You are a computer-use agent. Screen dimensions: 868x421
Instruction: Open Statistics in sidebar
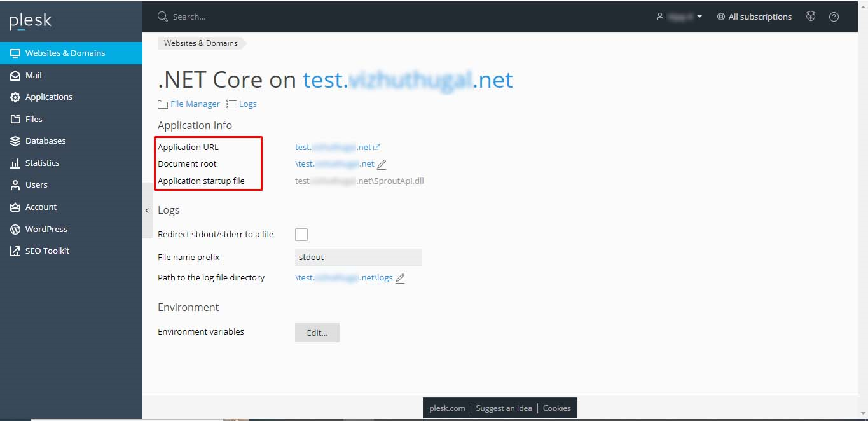(71, 163)
